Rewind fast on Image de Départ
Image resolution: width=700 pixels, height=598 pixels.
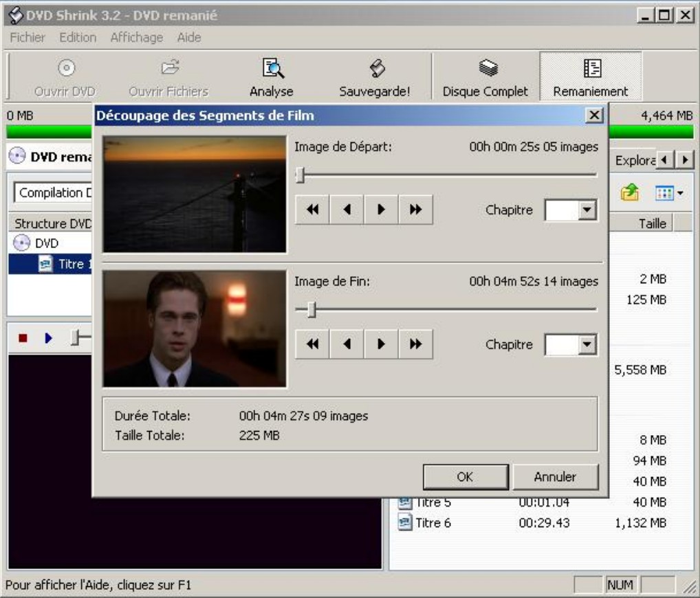(x=312, y=209)
